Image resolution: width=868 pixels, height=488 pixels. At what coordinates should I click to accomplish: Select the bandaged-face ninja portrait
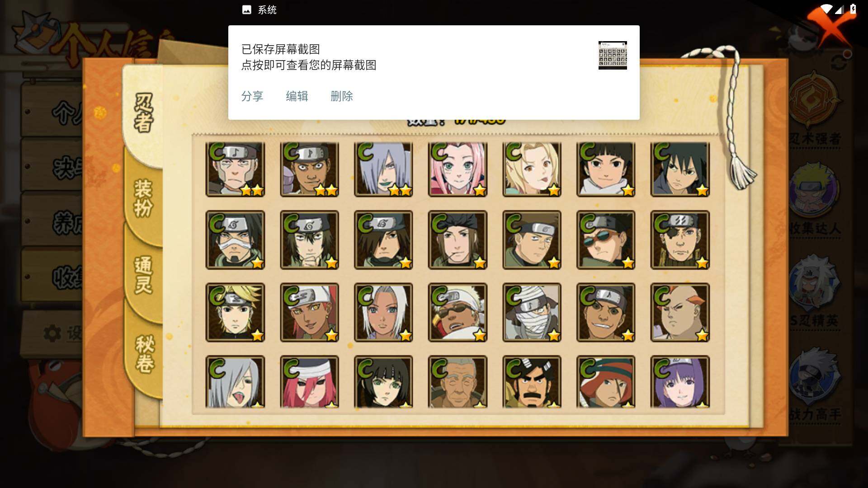532,312
